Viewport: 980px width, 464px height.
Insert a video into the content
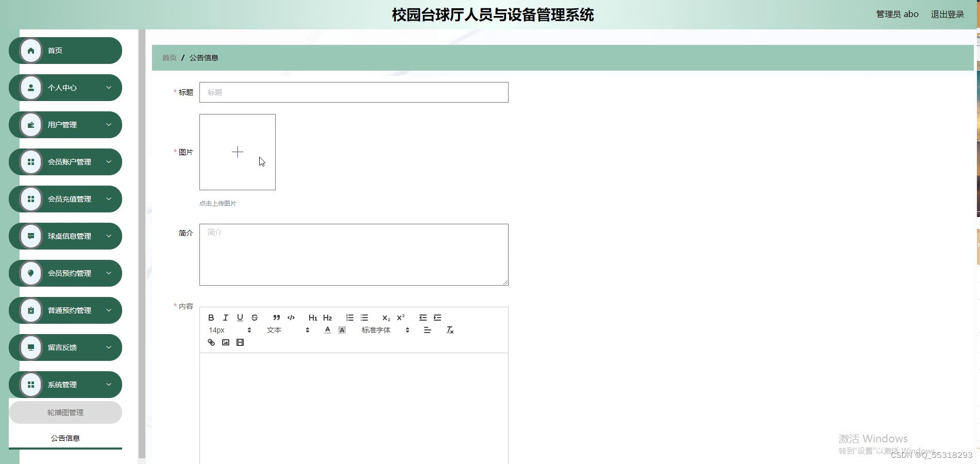[x=240, y=342]
